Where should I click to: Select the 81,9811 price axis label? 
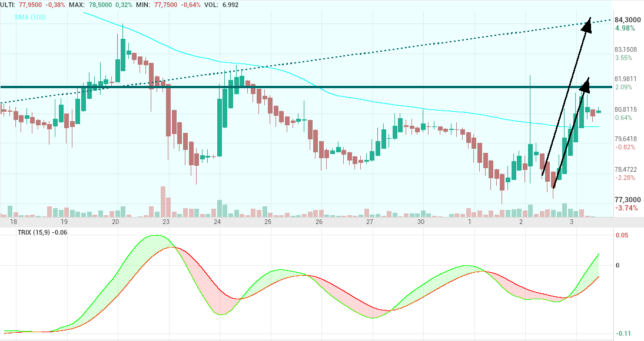click(626, 79)
